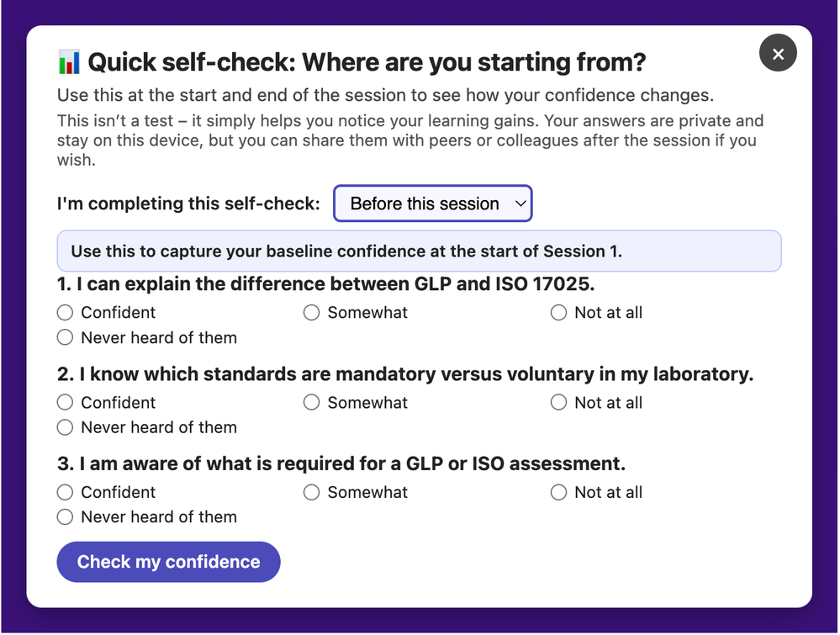The width and height of the screenshot is (840, 635).
Task: Select Confident for mandatory versus voluntary standards
Action: pyautogui.click(x=66, y=403)
